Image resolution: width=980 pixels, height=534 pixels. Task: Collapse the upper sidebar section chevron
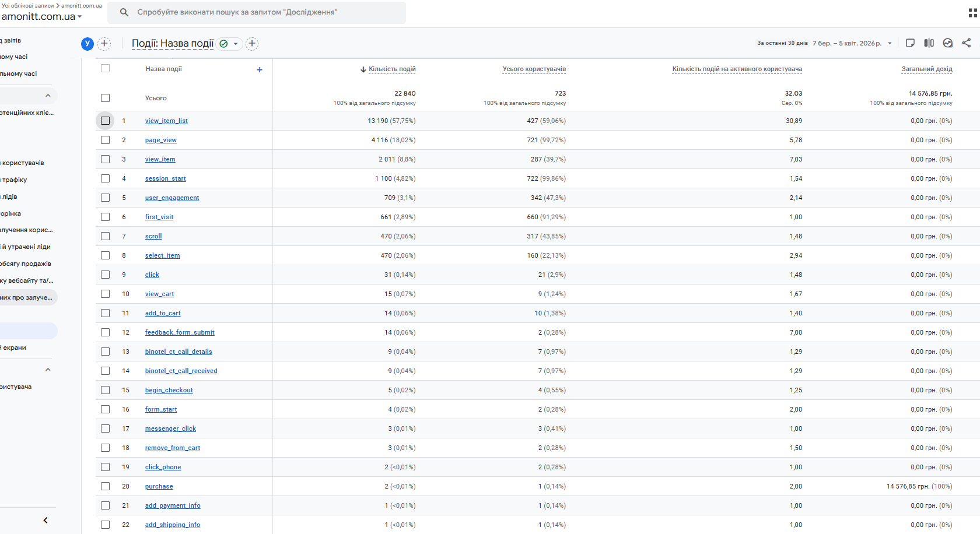point(48,96)
